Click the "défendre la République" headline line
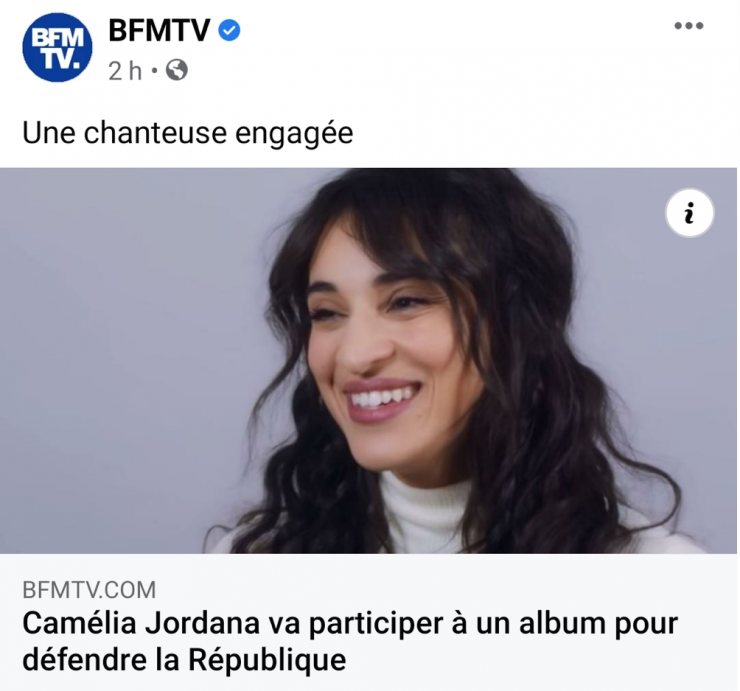The image size is (740, 691). 184,659
